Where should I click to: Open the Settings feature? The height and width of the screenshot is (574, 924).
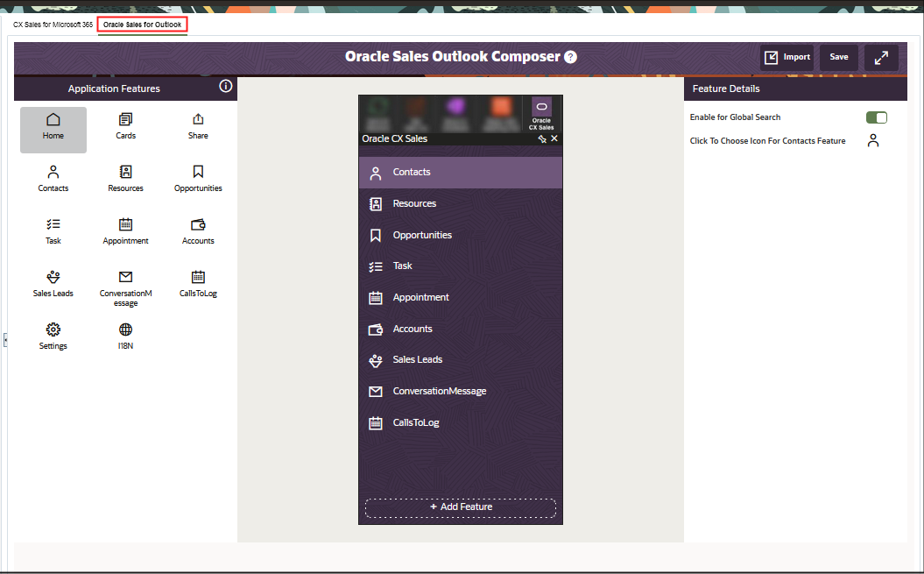click(53, 337)
